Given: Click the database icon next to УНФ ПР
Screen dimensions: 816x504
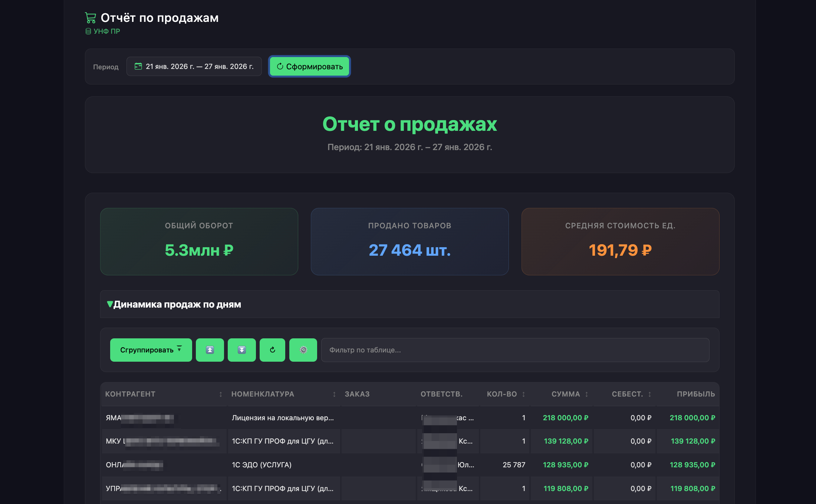Looking at the screenshot, I should coord(88,31).
